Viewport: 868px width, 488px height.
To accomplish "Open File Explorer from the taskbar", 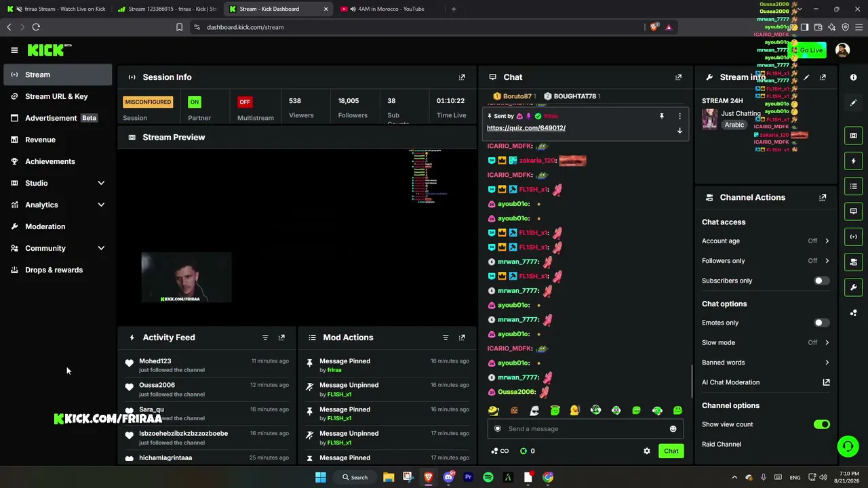I will tap(389, 477).
